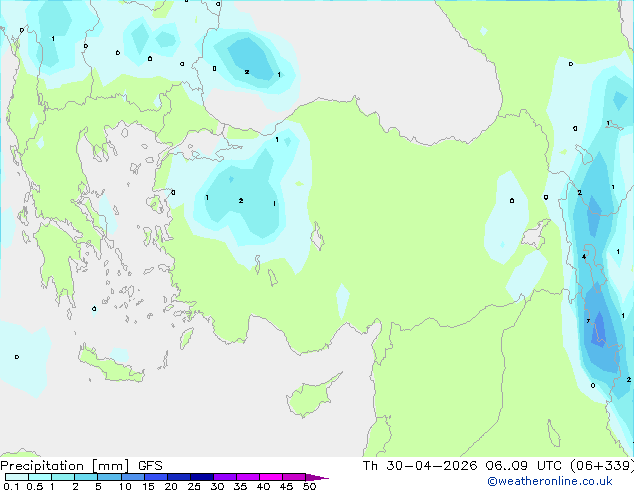Click the legend arrow above 50 mm
Viewport: 634px width, 490px height.
[x=317, y=477]
